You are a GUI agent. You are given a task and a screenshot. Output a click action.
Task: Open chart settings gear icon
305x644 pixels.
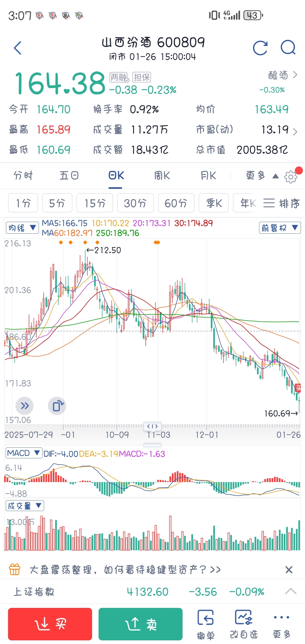pyautogui.click(x=290, y=177)
